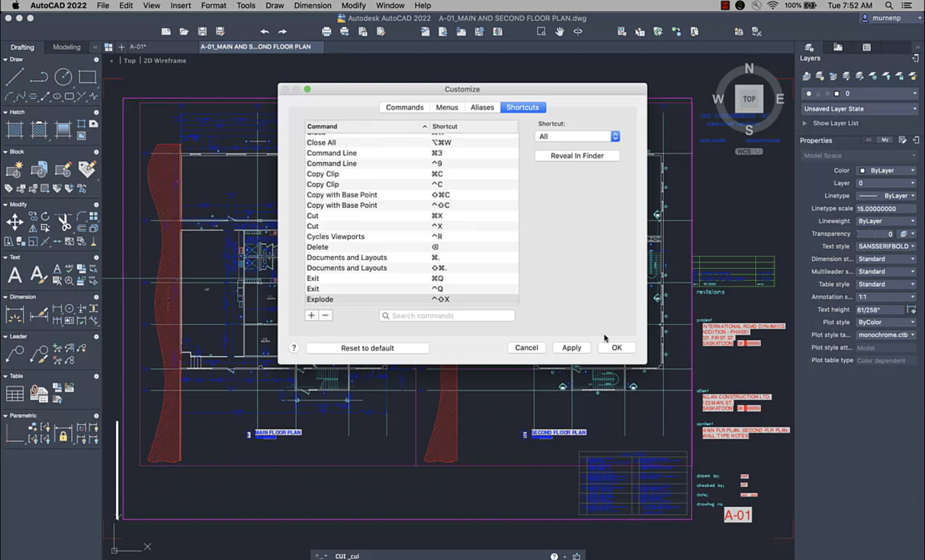Select the Rectangle draw tool
This screenshot has height=560, width=925.
point(87,77)
